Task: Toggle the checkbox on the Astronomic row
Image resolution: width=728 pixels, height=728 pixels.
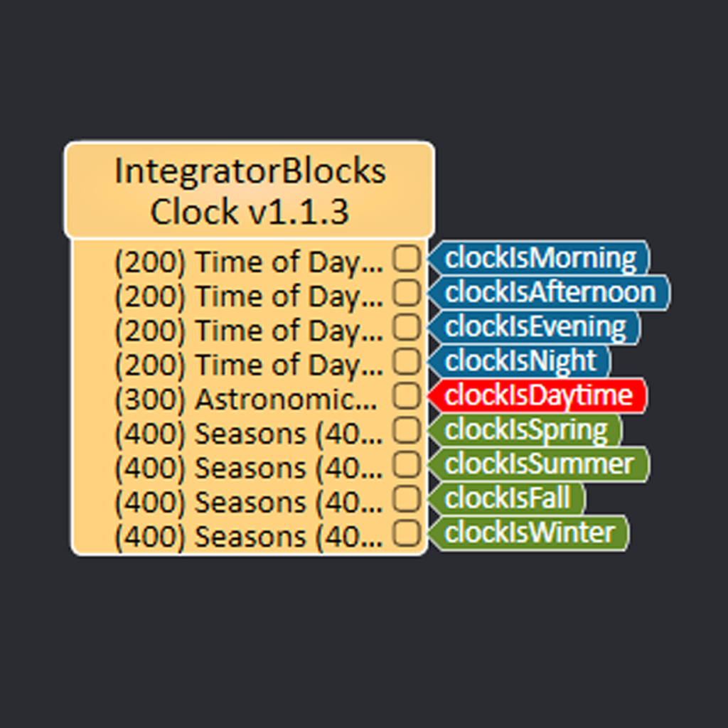Action: [x=407, y=398]
